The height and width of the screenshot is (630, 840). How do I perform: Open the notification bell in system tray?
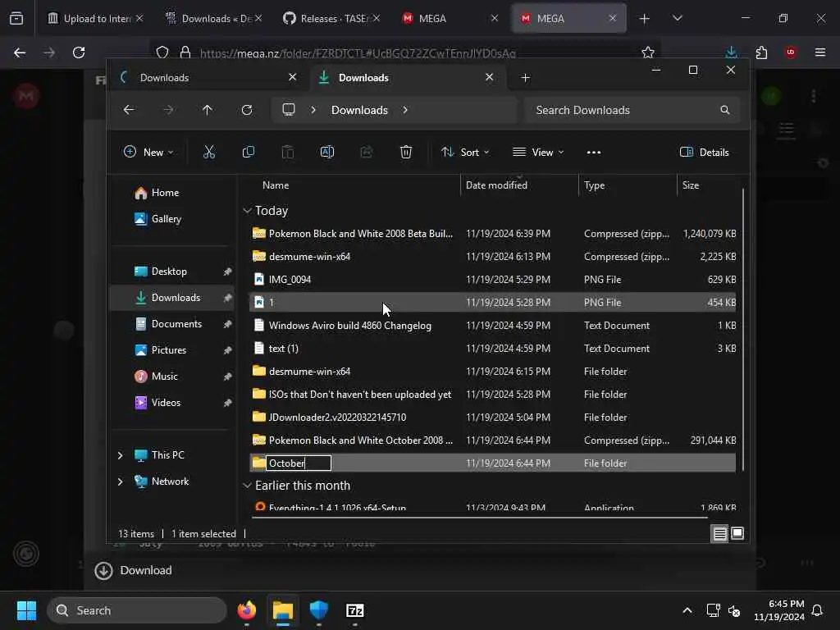pyautogui.click(x=817, y=610)
